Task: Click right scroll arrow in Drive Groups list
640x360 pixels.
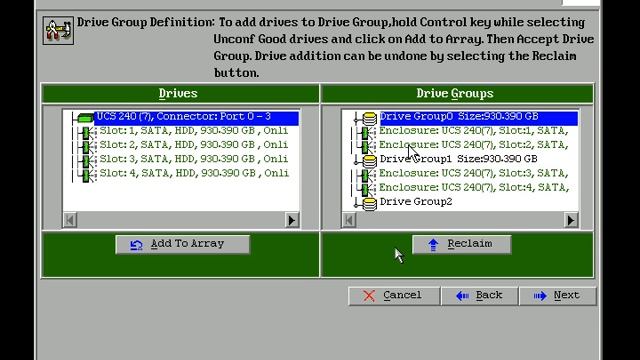Action: (571, 220)
